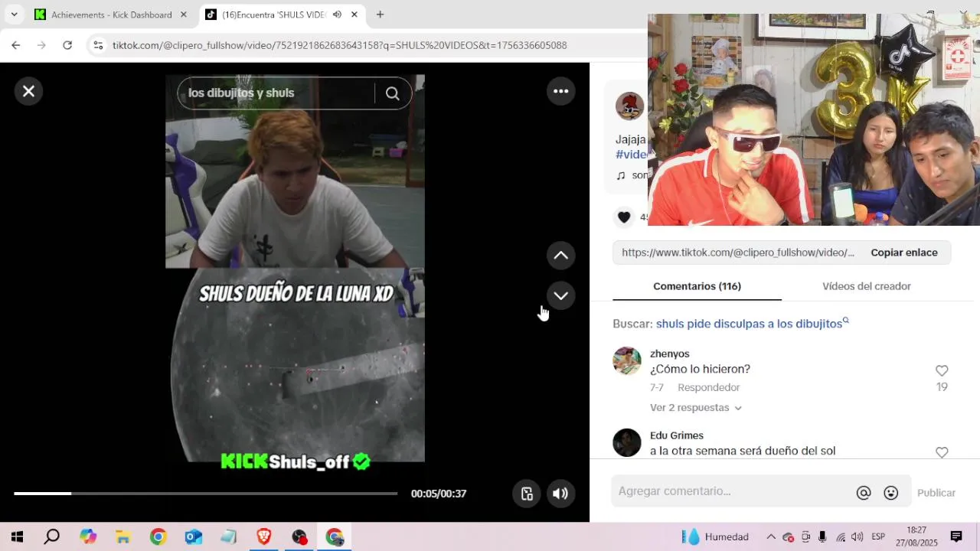980x551 pixels.
Task: Open Humedad weather widget
Action: [x=715, y=536]
